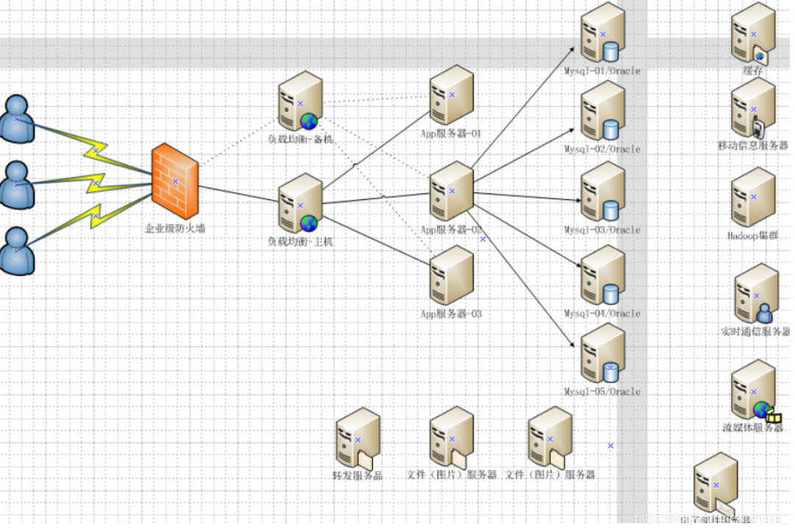Click the Mysql-05/Oracle label
The width and height of the screenshot is (795, 532).
(602, 392)
